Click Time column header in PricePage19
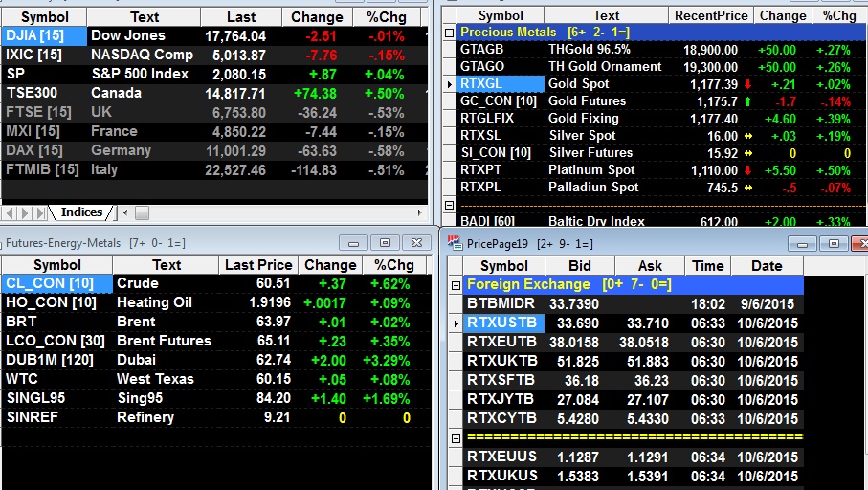This screenshot has height=490, width=868. (708, 266)
